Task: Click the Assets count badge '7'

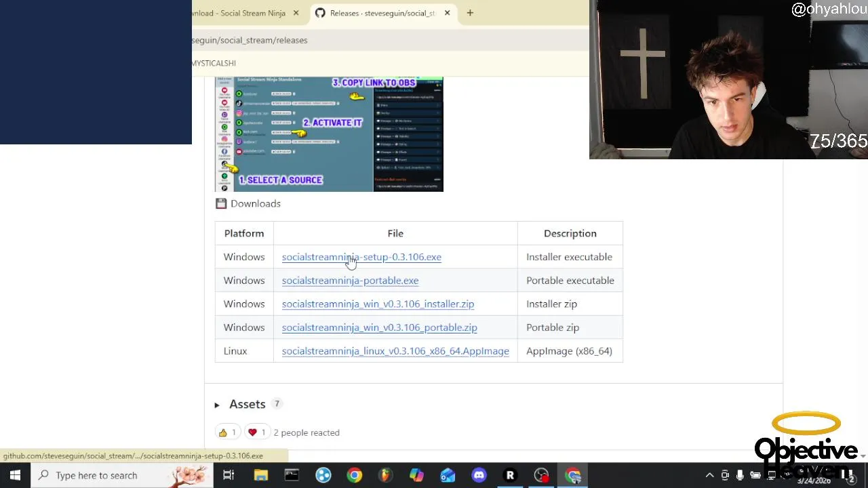Action: (x=277, y=404)
